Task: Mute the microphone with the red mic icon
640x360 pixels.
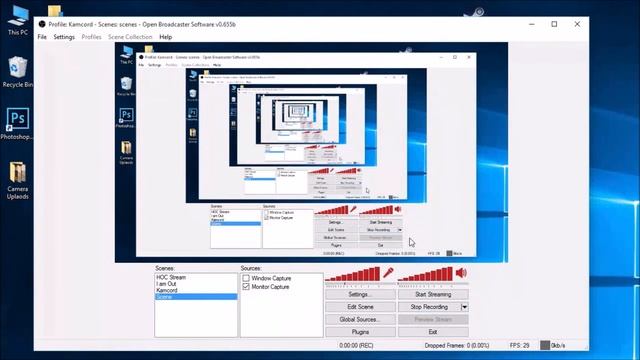Action: pyautogui.click(x=388, y=272)
